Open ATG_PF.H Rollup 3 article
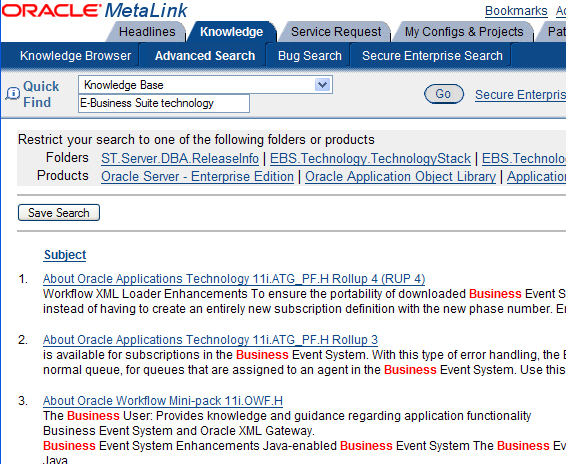 [x=210, y=340]
